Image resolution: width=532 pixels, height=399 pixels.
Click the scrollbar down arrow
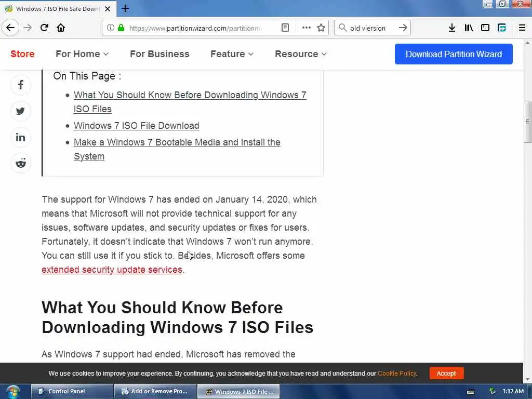(527, 380)
